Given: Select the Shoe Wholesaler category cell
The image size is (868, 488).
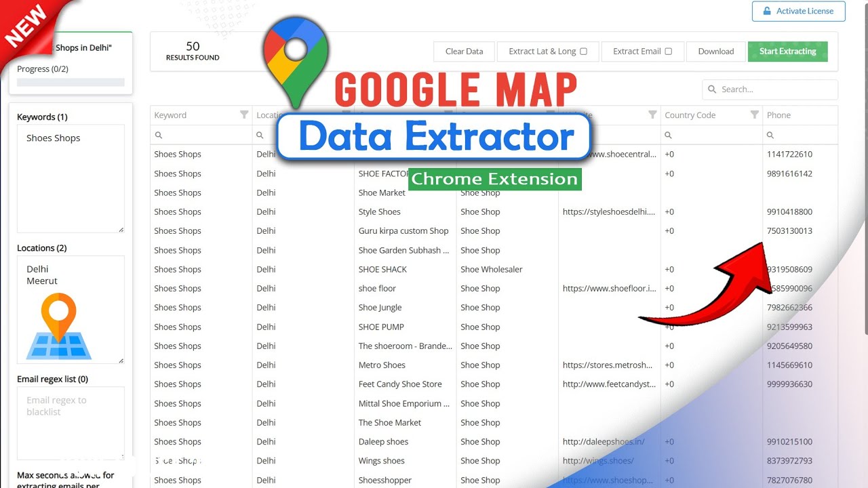Looking at the screenshot, I should 492,270.
